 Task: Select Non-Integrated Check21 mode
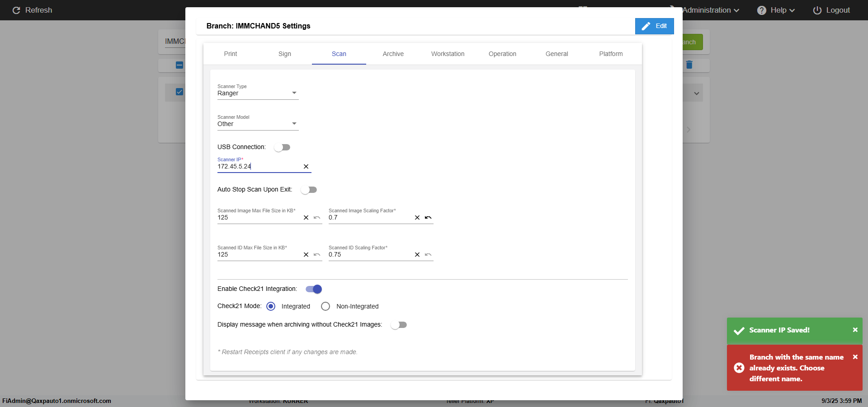[x=325, y=306]
